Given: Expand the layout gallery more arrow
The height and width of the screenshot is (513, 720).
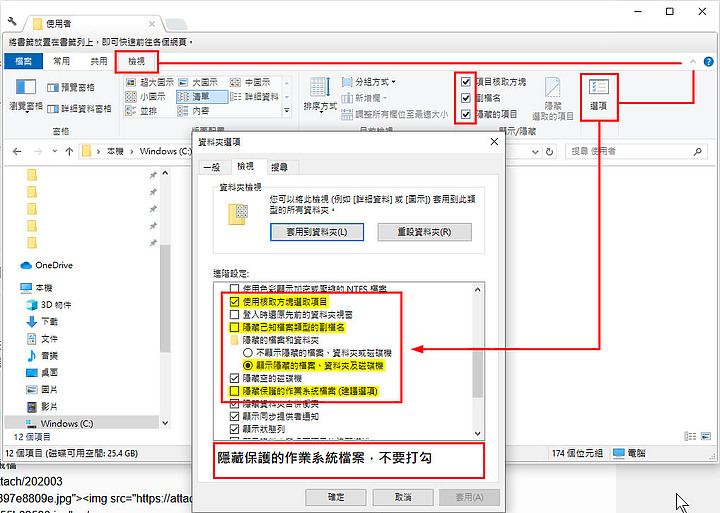Looking at the screenshot, I should [x=287, y=111].
